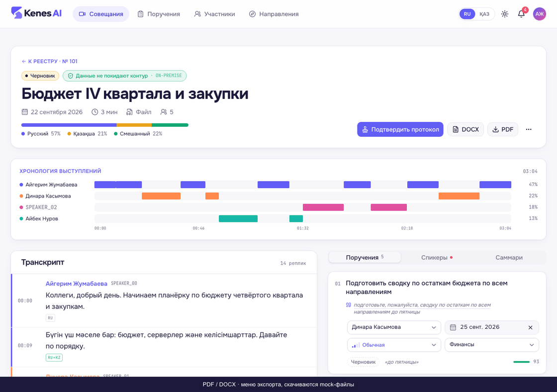The width and height of the screenshot is (557, 392).
Task: Click the Қазақша 21% legend item
Action: (x=88, y=134)
